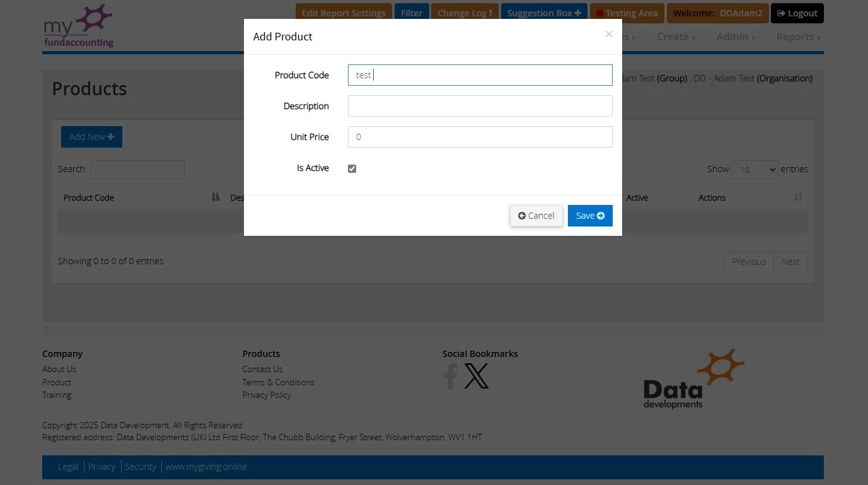Screen dimensions: 868x485
Task: Click the Search box on Products page
Action: pyautogui.click(x=137, y=169)
